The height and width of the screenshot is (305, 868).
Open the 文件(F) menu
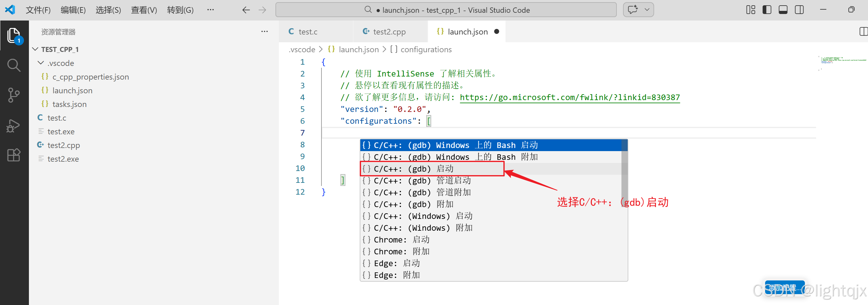click(38, 10)
